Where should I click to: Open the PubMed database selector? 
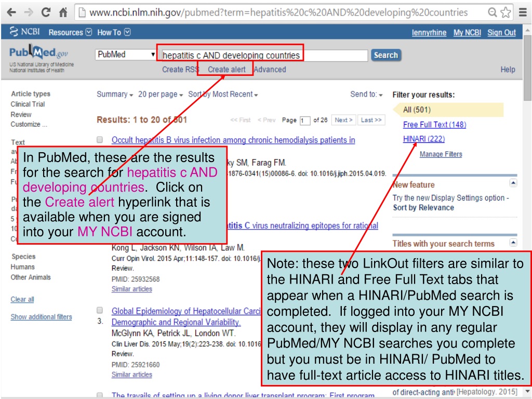(x=126, y=55)
